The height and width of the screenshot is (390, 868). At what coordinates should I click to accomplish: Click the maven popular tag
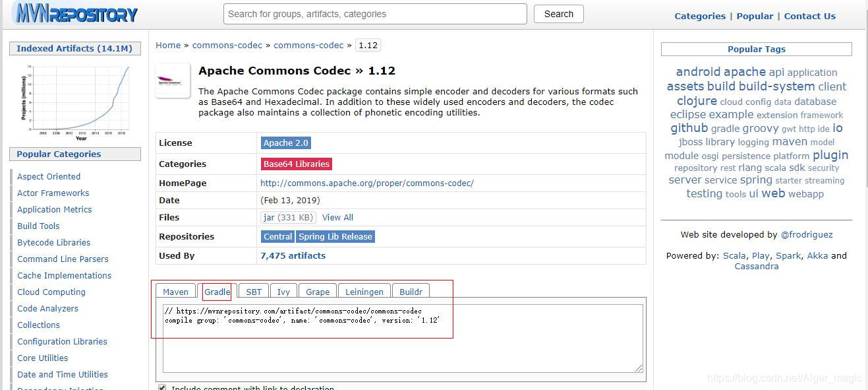[790, 141]
